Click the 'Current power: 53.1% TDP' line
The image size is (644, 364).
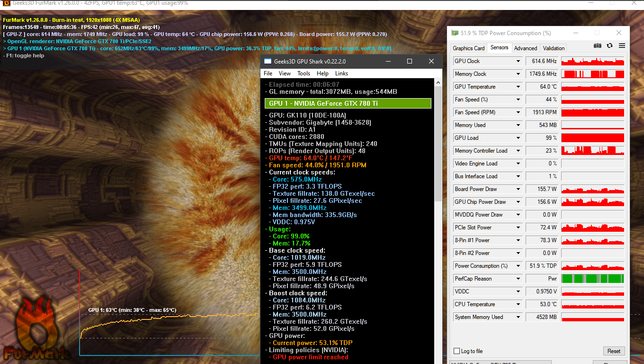[313, 343]
